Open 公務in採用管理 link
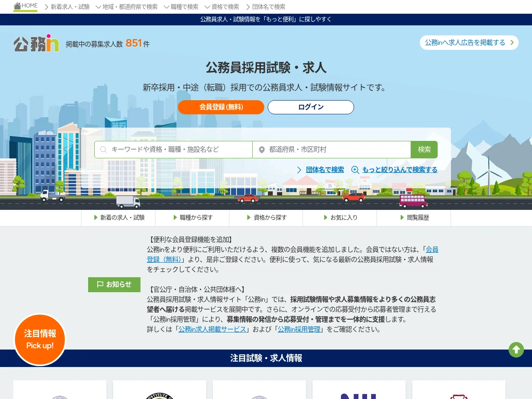532x399 pixels. tap(299, 329)
